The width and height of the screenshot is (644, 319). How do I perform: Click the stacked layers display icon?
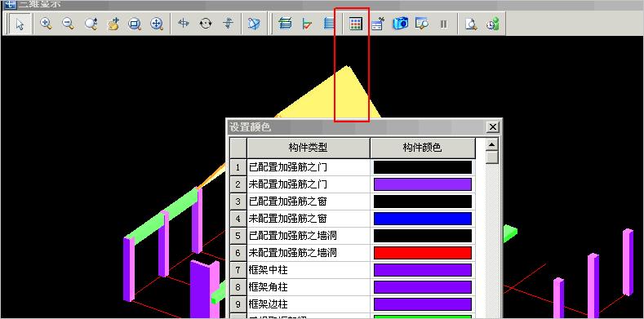pyautogui.click(x=285, y=24)
